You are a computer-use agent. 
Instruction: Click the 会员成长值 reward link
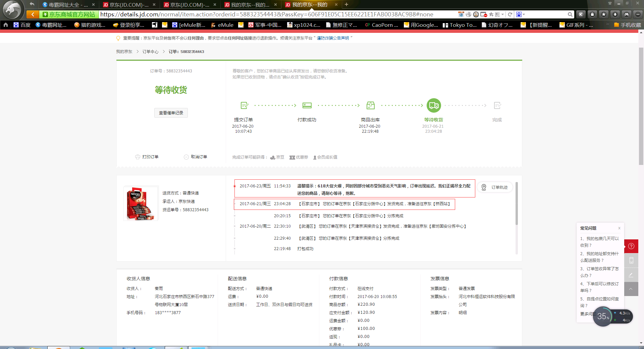click(325, 157)
